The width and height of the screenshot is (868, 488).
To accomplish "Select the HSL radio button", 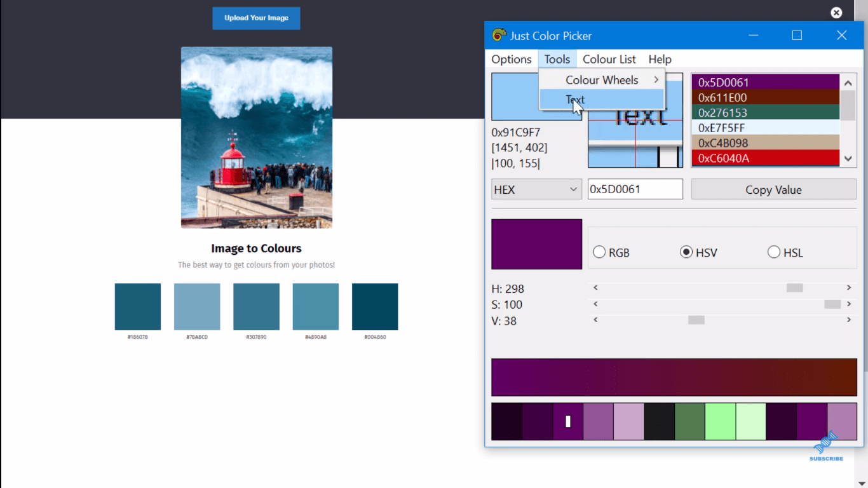I will coord(785,252).
